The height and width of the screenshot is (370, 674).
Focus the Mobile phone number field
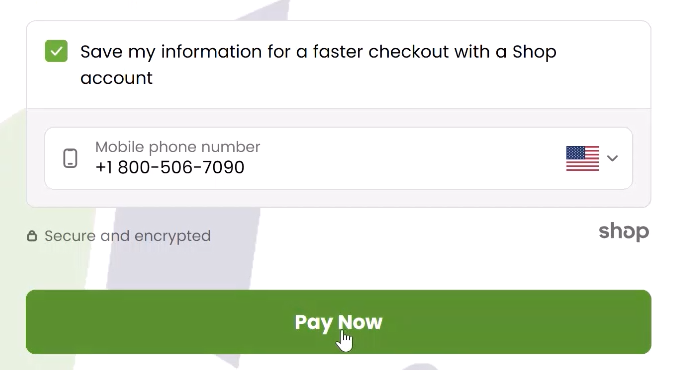(x=339, y=158)
